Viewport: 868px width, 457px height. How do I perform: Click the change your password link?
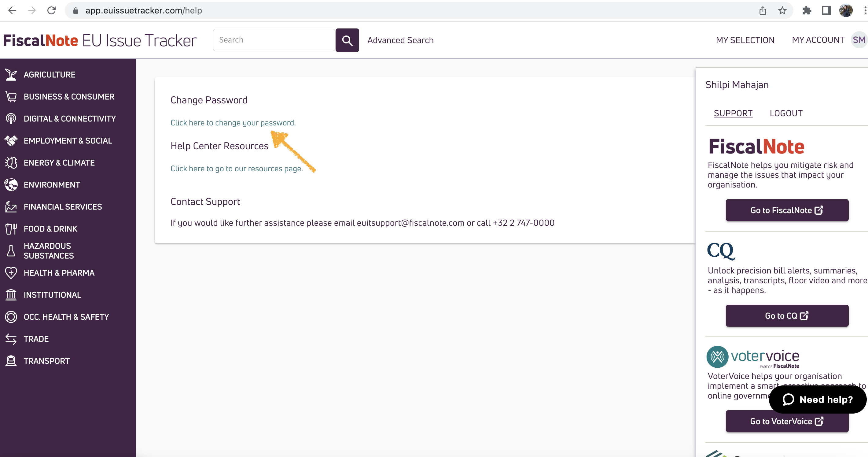click(x=233, y=123)
